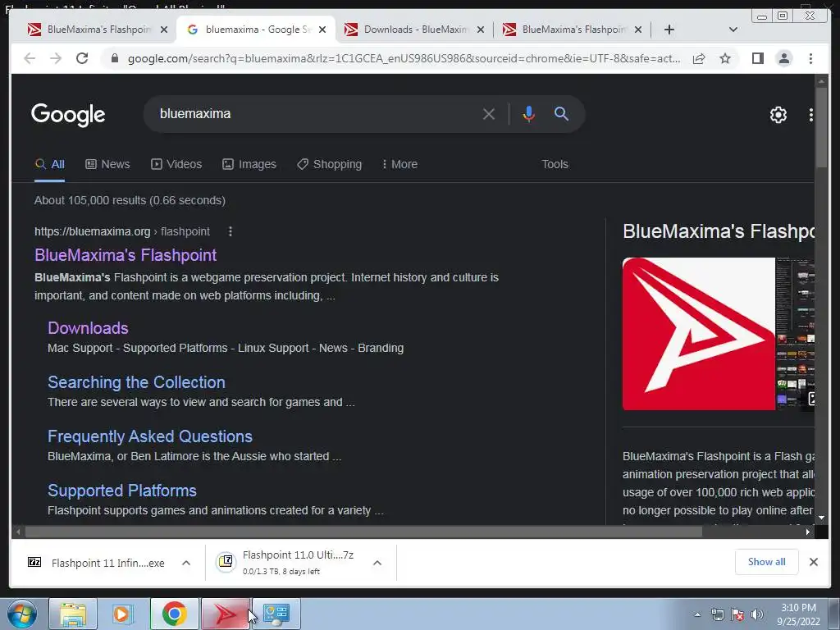Click the address bar URL
Screen dimensions: 840x630
pyautogui.click(x=404, y=58)
